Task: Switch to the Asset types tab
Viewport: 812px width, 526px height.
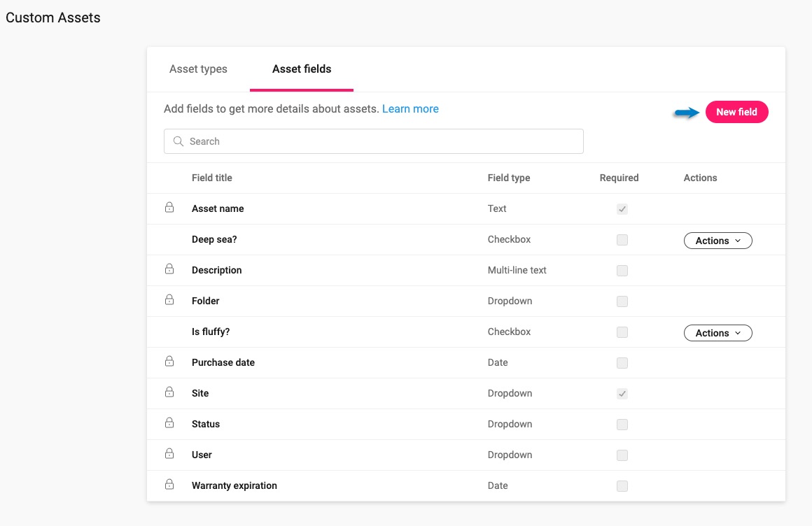Action: [x=198, y=69]
